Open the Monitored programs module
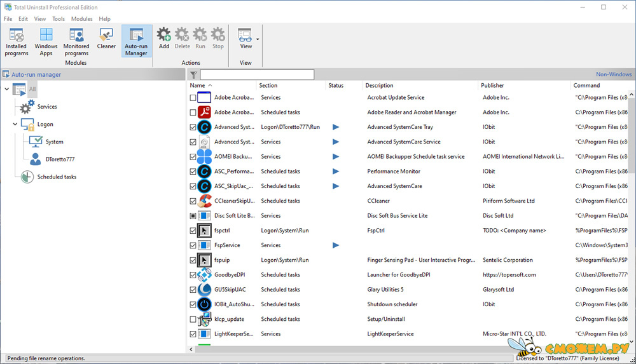Image resolution: width=636 pixels, height=364 pixels. (x=76, y=42)
